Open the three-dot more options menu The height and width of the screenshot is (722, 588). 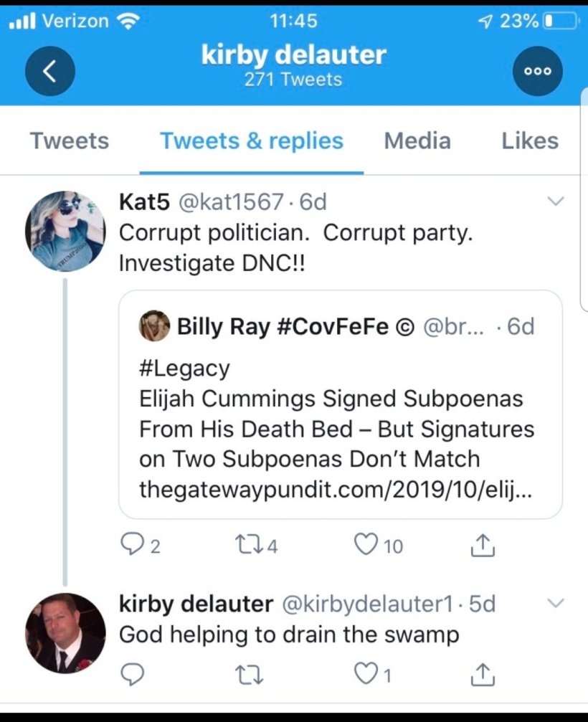click(538, 71)
